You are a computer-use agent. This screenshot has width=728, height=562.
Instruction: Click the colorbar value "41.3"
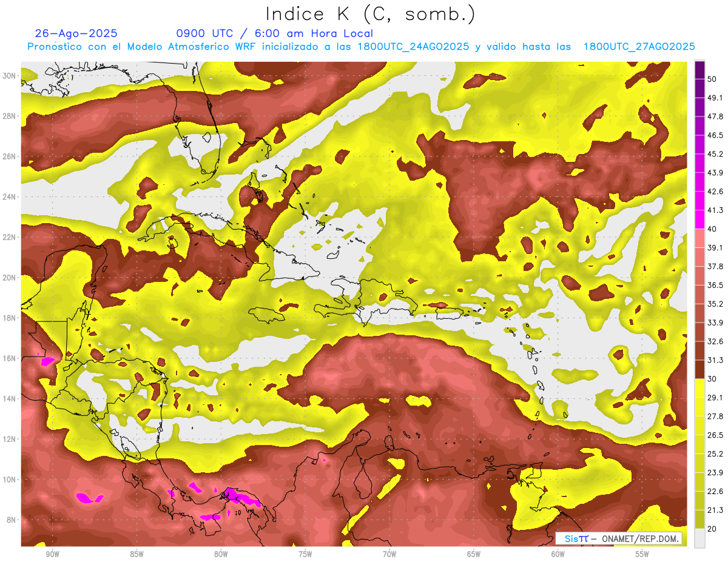715,210
